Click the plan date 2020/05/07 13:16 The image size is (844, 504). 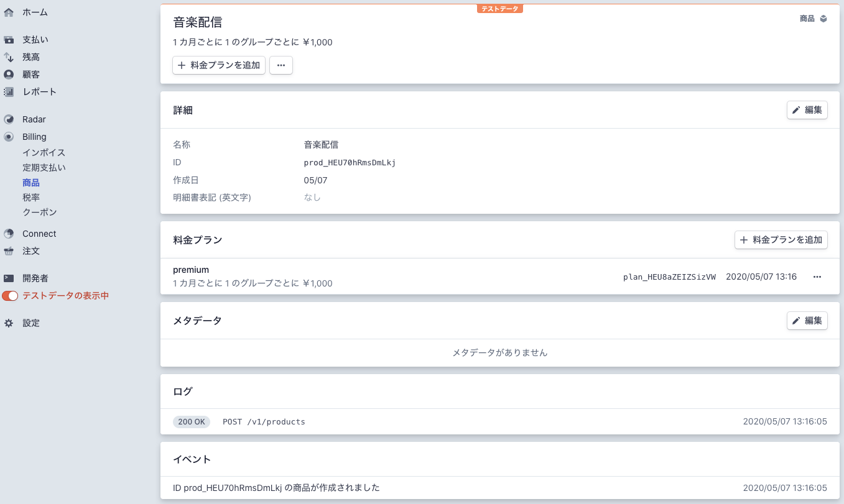761,277
